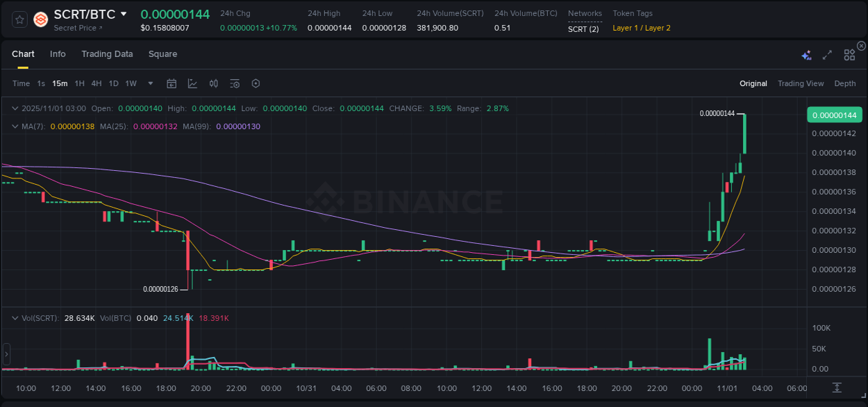Open the SCRT/BTC pair dropdown
868x407 pixels.
tap(124, 13)
